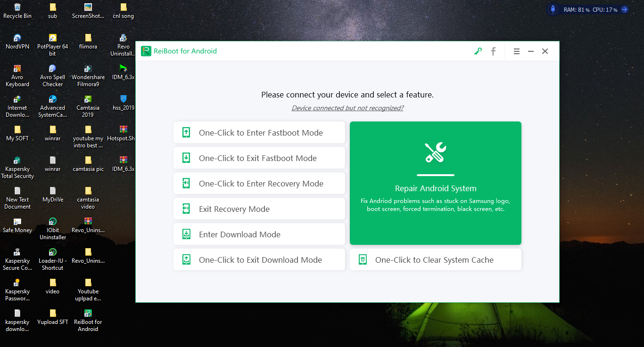This screenshot has height=347, width=644.
Task: Select the 'sub' folder on desktop
Action: click(x=53, y=11)
